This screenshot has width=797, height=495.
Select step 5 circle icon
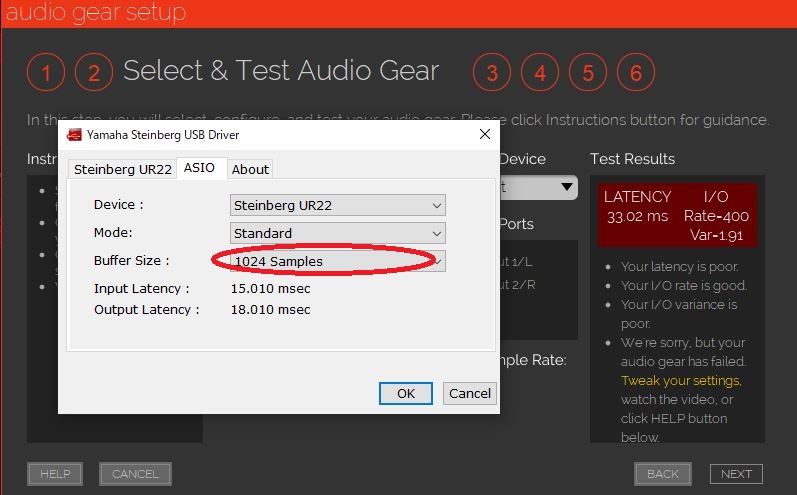pos(588,73)
